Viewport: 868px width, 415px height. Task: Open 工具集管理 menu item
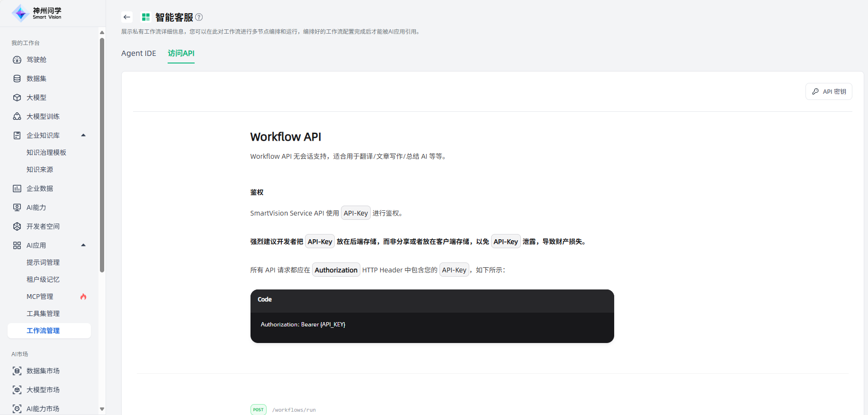coord(43,314)
